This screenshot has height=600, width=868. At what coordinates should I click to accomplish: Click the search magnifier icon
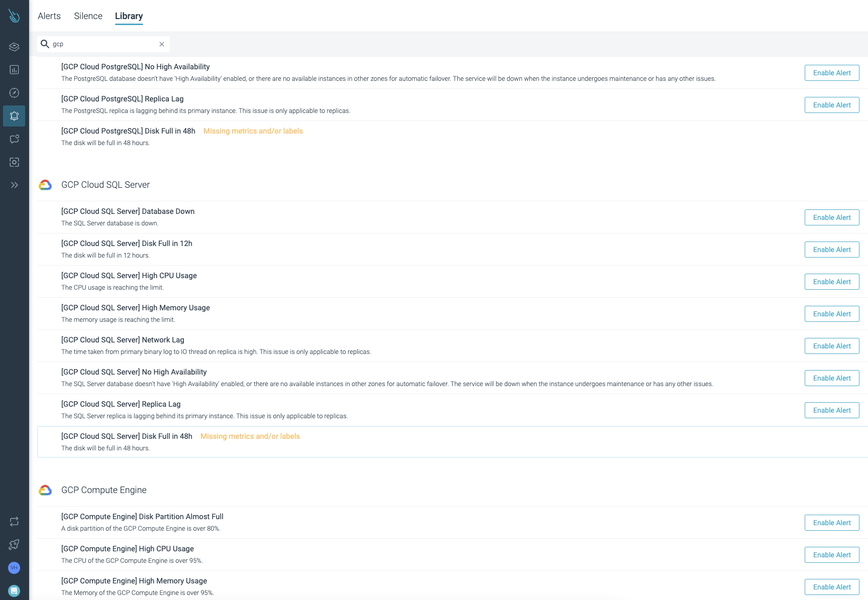click(45, 44)
